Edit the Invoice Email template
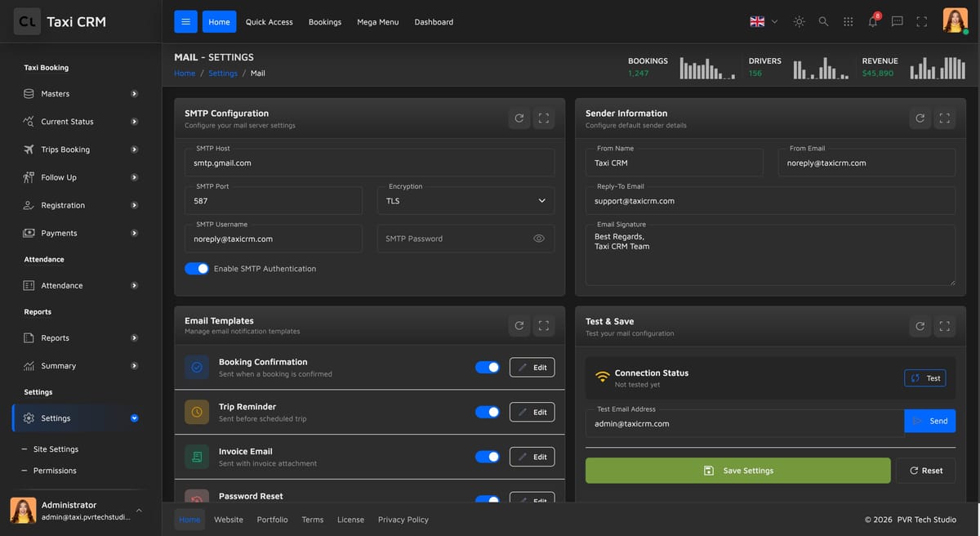 (532, 457)
